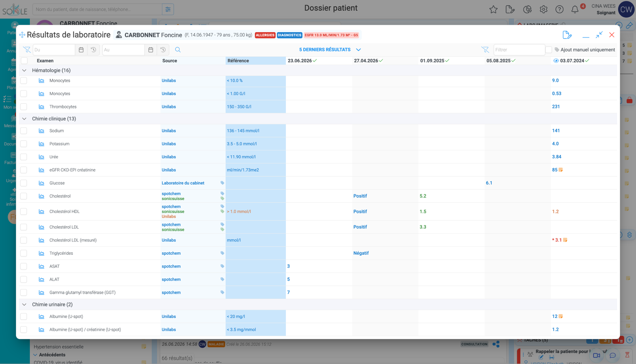Open the settings gear in the top bar
Viewport: 636px width, 364px height.
coord(543,10)
